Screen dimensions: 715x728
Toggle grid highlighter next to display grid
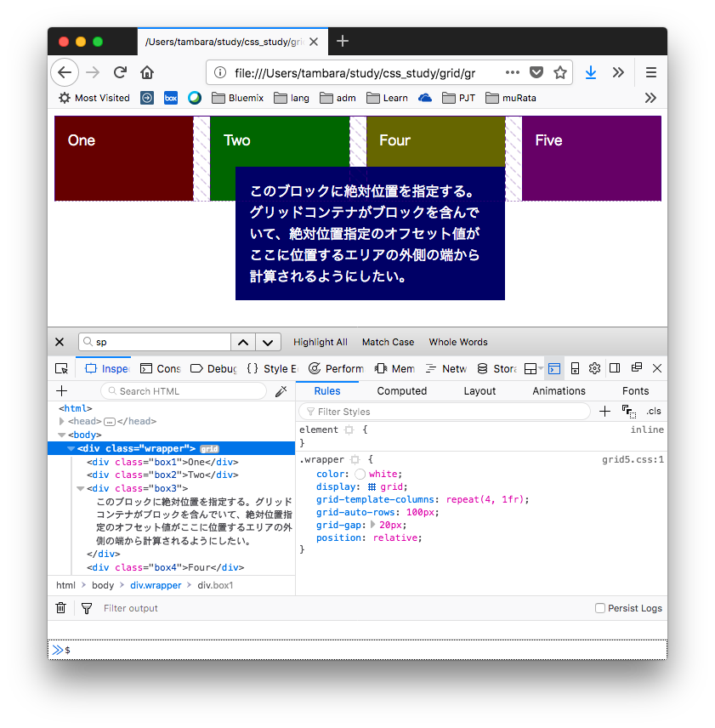click(x=372, y=487)
